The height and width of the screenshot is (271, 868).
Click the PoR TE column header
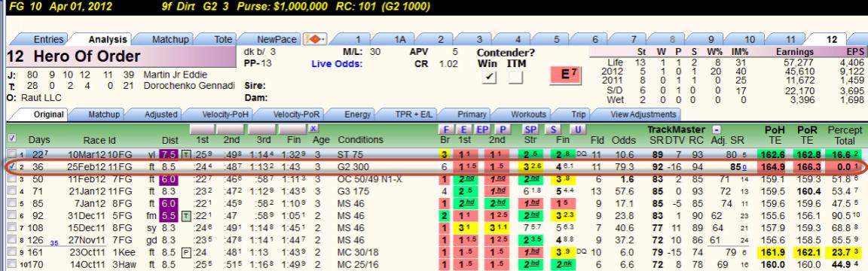(x=807, y=135)
